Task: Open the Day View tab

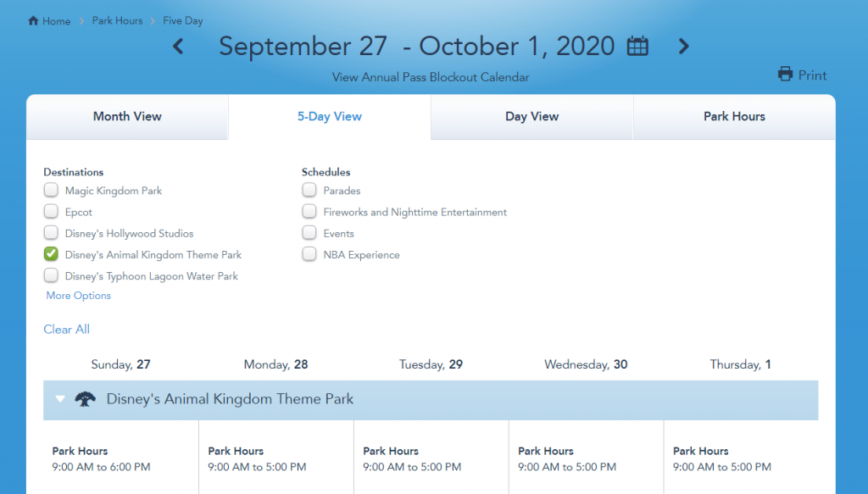Action: tap(531, 117)
